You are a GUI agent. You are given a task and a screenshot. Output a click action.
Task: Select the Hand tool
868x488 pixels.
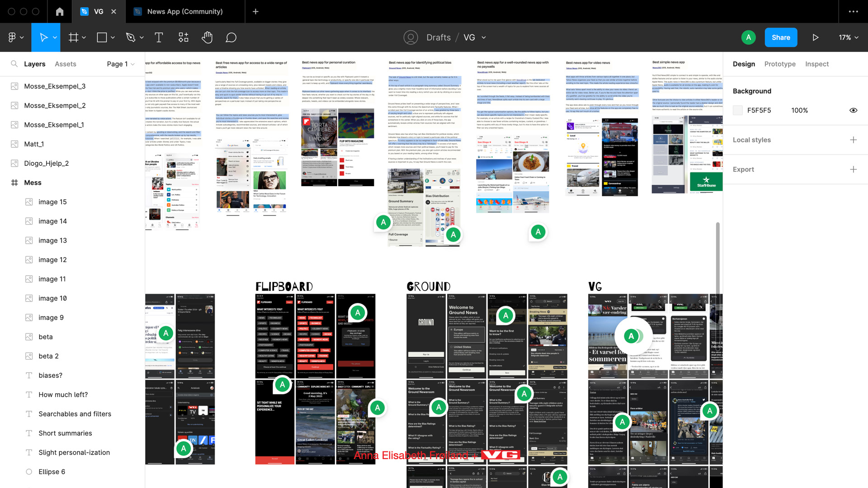[x=207, y=38]
